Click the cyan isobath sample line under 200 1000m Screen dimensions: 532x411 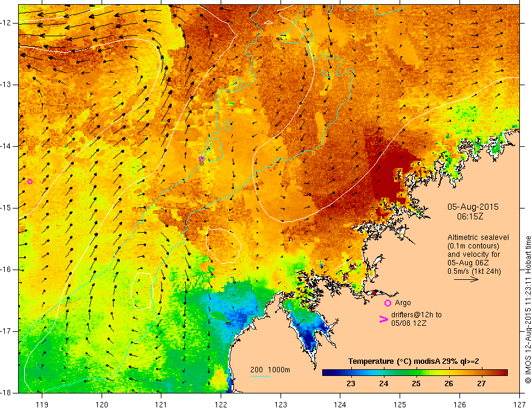tap(261, 376)
